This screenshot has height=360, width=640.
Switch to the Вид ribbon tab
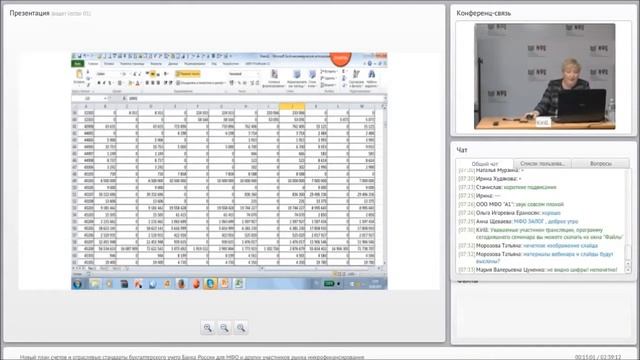click(213, 64)
